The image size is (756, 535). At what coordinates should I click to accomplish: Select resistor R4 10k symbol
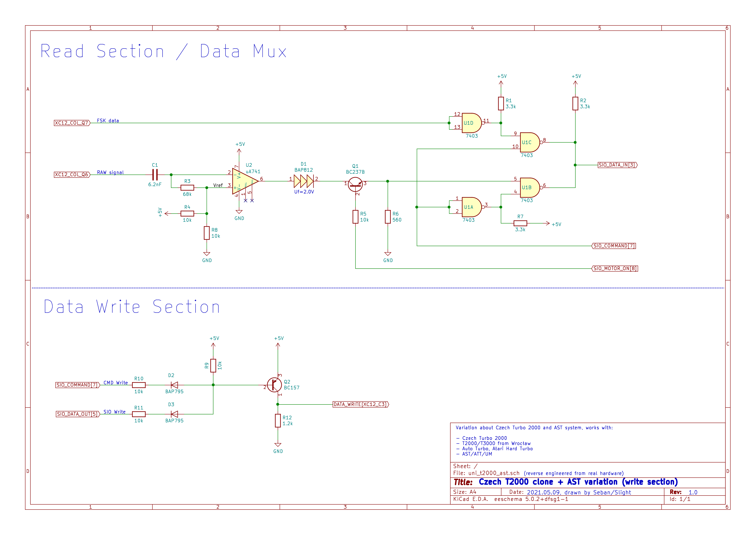pyautogui.click(x=187, y=214)
